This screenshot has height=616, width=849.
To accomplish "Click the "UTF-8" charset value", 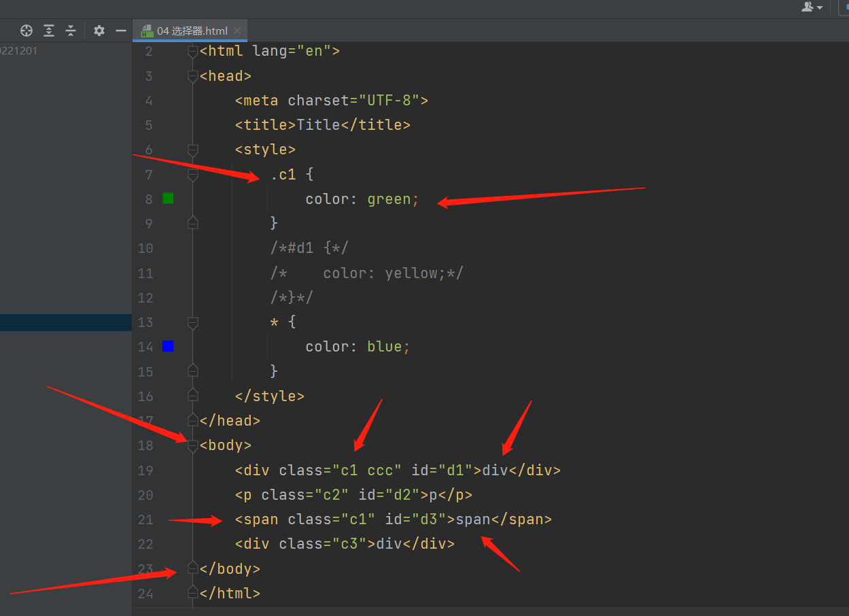I will (389, 101).
